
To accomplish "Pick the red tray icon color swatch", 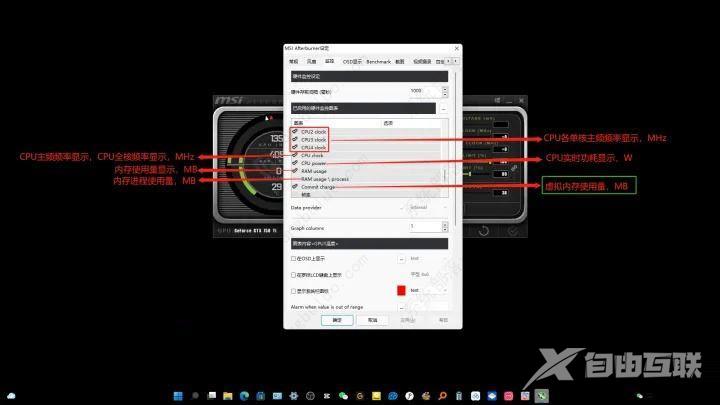I will 401,291.
